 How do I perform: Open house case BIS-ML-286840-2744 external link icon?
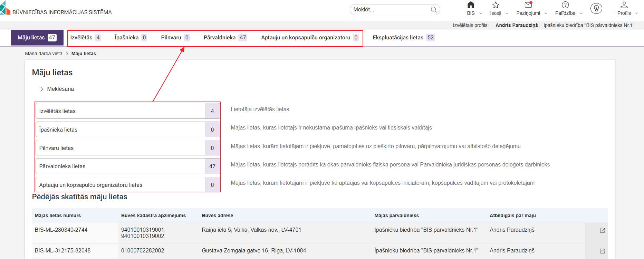coord(602,230)
